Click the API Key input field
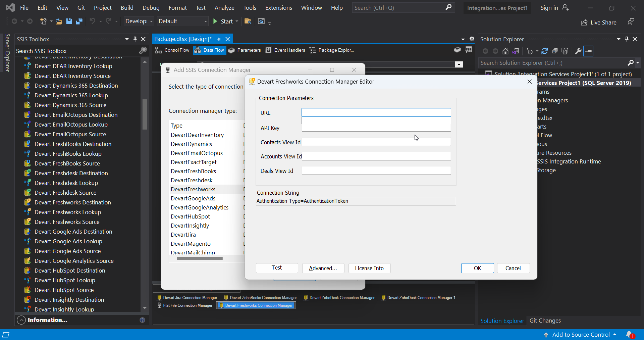 click(376, 128)
